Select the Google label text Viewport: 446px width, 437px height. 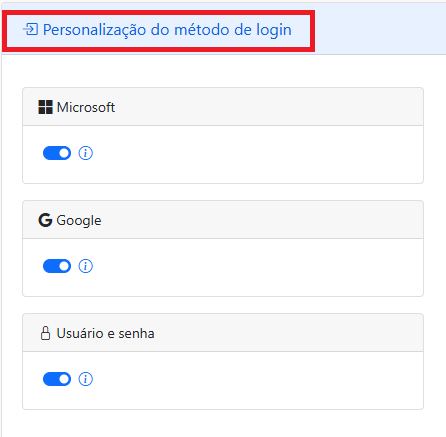point(79,221)
